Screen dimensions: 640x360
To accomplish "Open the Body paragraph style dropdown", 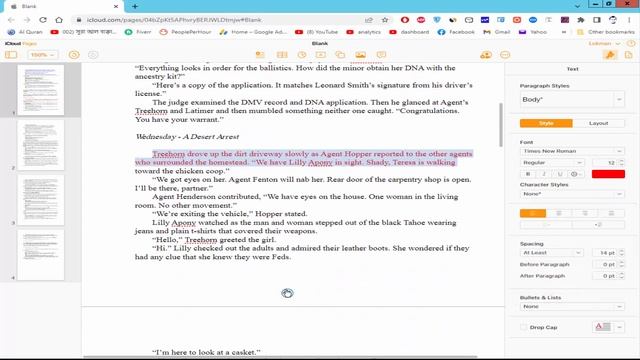I will click(x=572, y=100).
